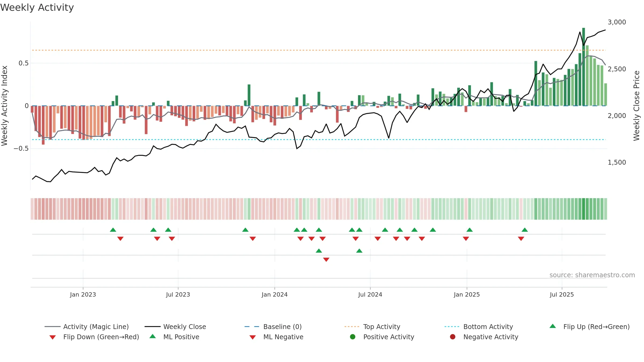The height and width of the screenshot is (362, 644).
Task: Click the Flip Down marker before Jan 2024
Action: point(253,239)
